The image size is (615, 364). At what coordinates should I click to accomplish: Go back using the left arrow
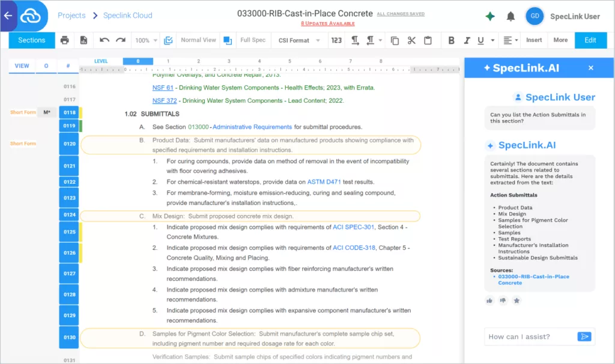(x=8, y=16)
